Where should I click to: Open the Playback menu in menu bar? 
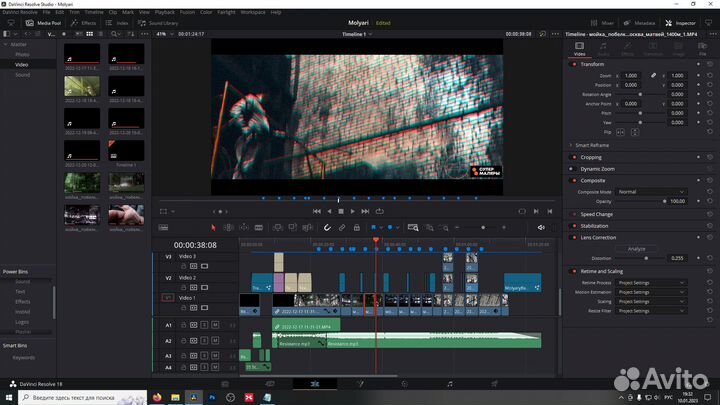(163, 12)
